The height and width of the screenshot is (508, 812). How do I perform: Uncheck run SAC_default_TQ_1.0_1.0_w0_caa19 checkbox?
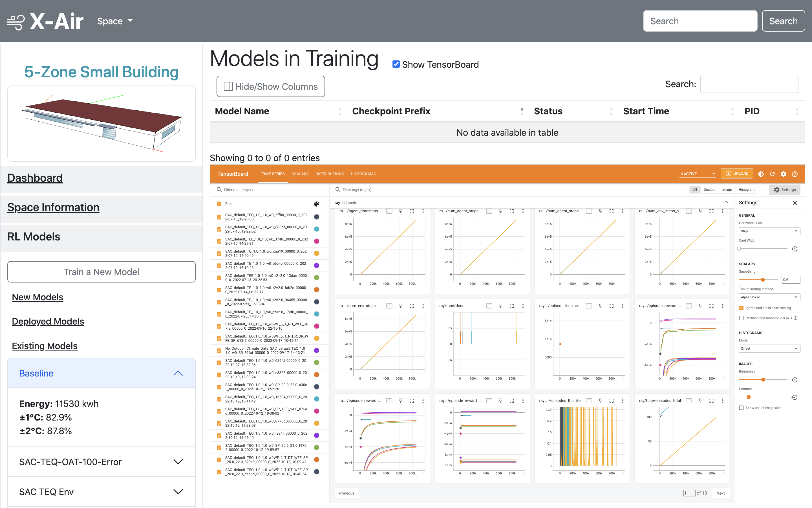point(219,253)
